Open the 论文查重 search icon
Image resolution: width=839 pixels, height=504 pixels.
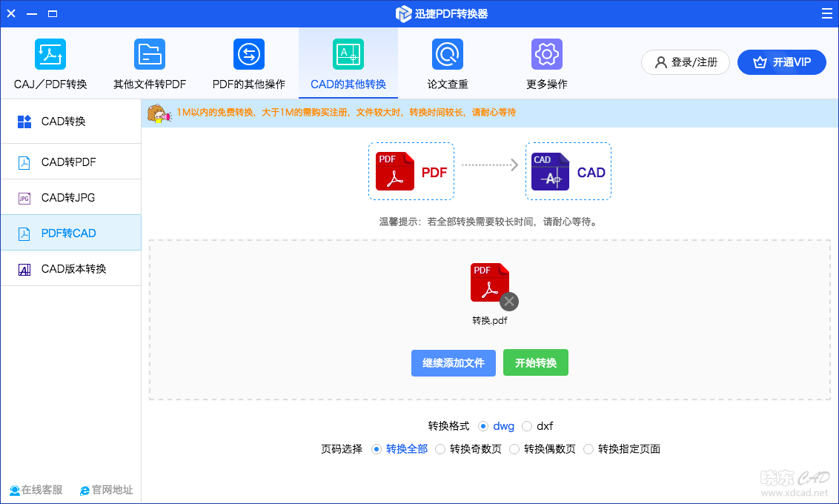(448, 54)
